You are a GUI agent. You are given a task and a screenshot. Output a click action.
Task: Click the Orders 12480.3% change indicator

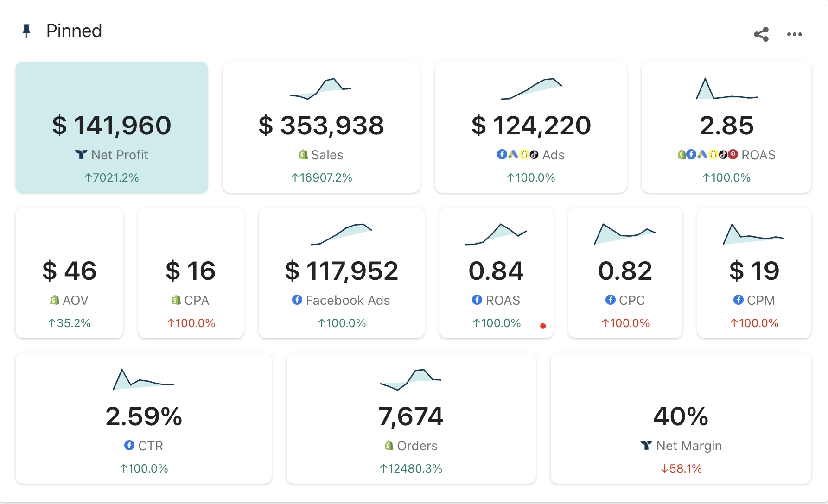(411, 468)
